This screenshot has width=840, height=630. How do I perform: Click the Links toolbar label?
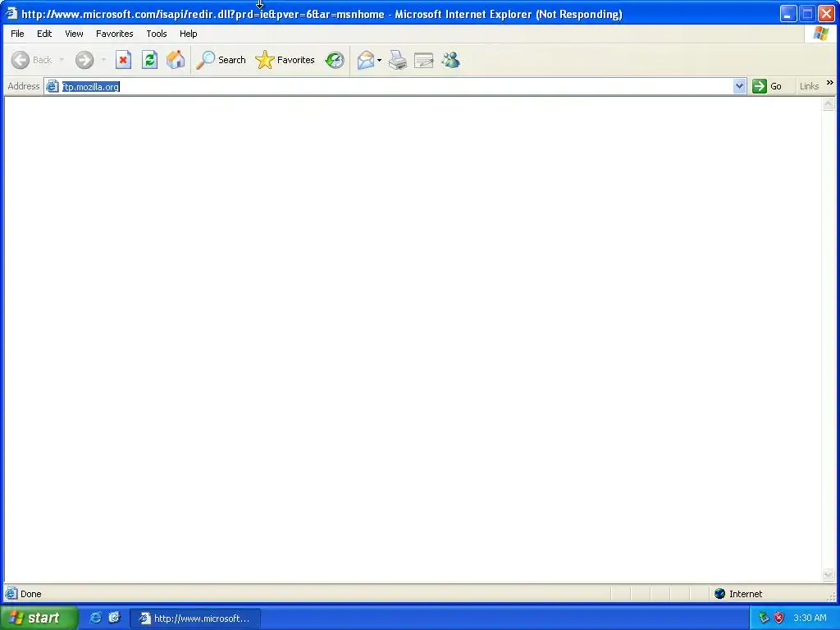809,86
